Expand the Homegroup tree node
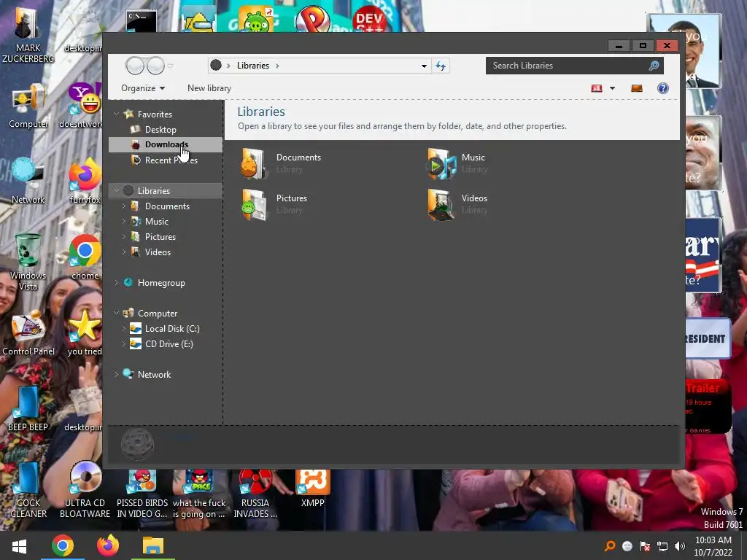Screen dimensions: 747x560 [116, 282]
